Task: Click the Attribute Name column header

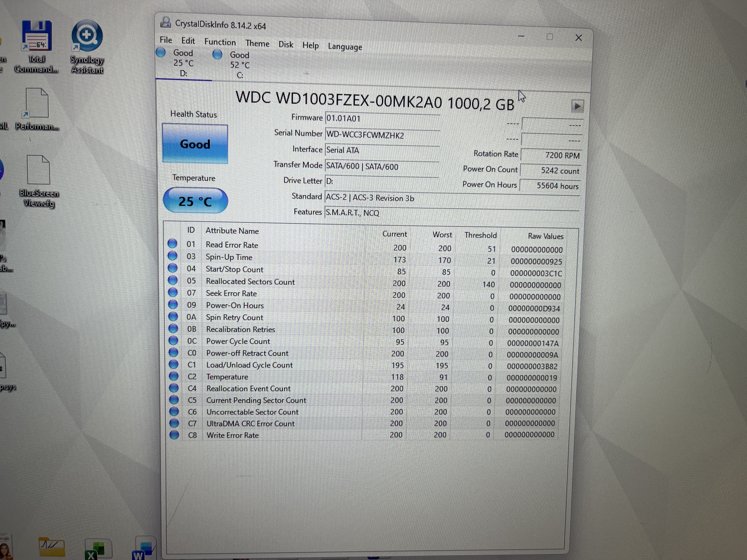Action: [x=232, y=231]
